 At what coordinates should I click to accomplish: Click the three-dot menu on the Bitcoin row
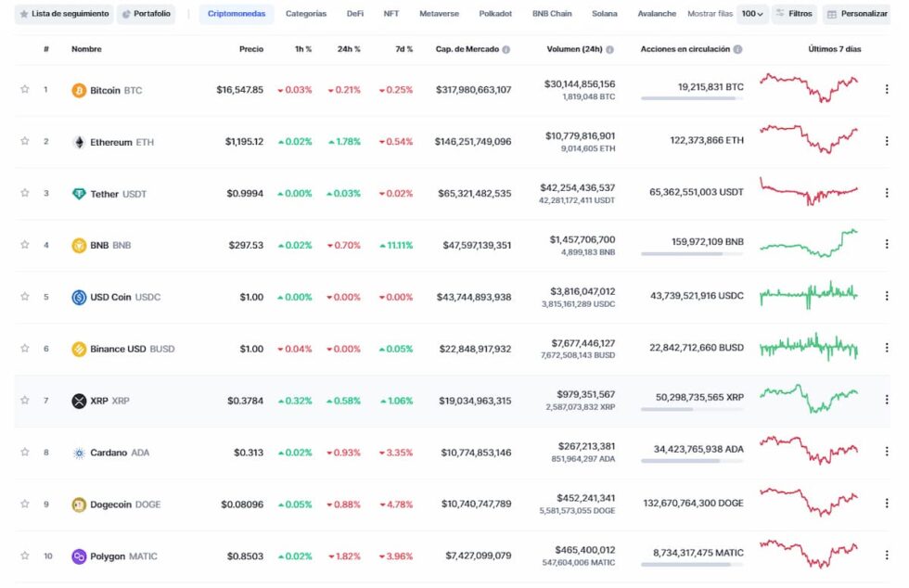[888, 90]
